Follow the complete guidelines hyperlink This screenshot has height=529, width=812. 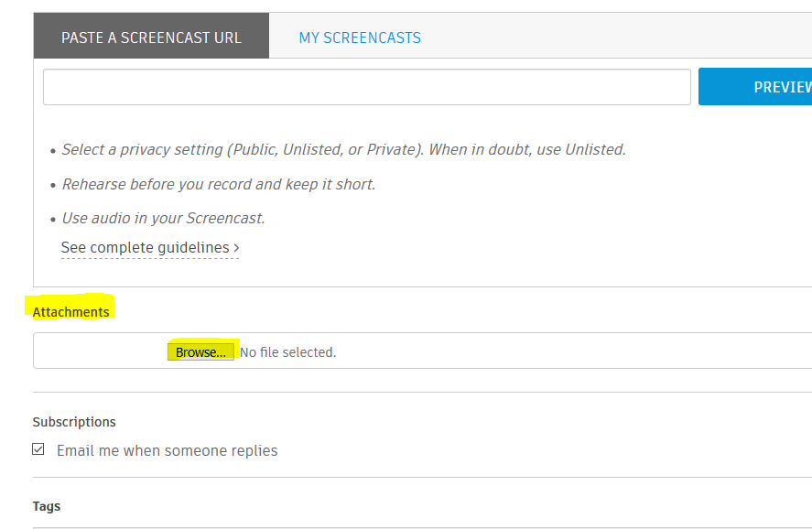(143, 247)
